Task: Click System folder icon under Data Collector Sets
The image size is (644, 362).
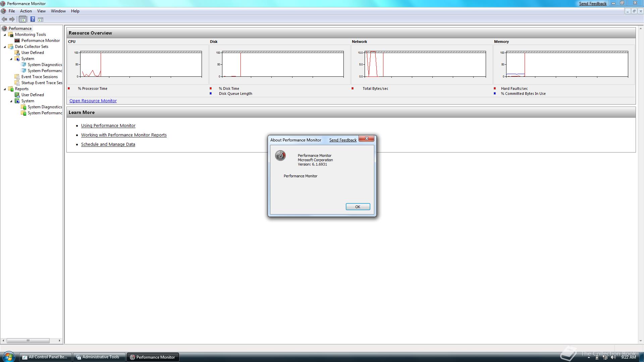Action: [17, 59]
